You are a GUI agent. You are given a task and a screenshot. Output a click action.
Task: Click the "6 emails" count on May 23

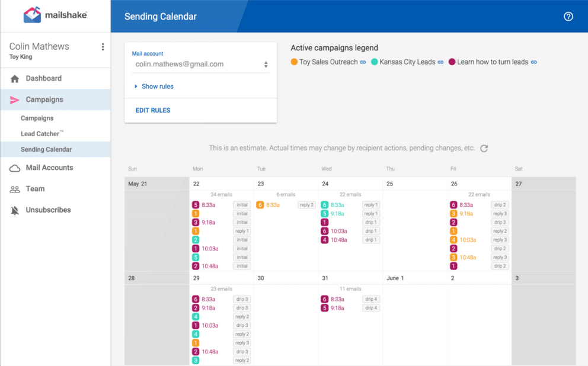coord(286,194)
